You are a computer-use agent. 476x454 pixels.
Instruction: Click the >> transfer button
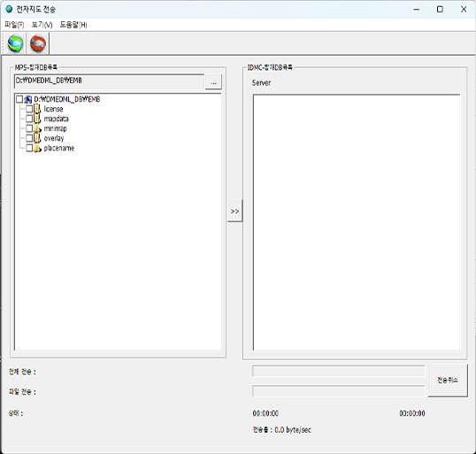234,211
